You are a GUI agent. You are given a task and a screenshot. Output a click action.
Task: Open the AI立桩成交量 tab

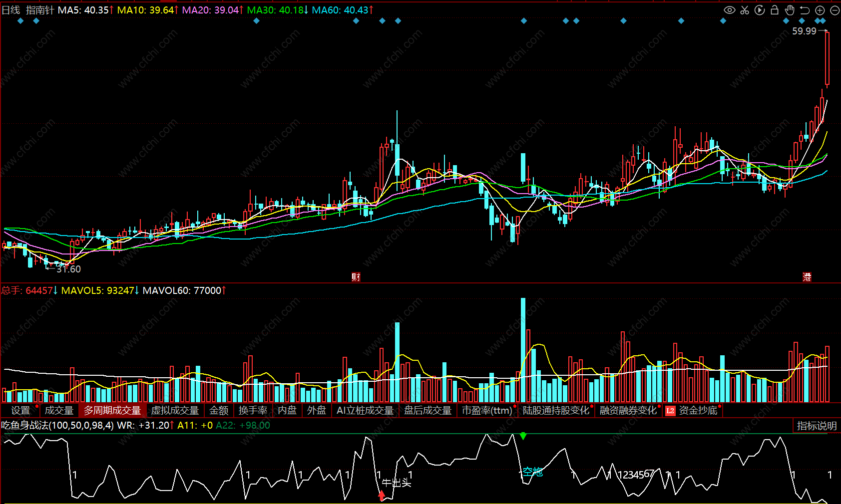365,410
